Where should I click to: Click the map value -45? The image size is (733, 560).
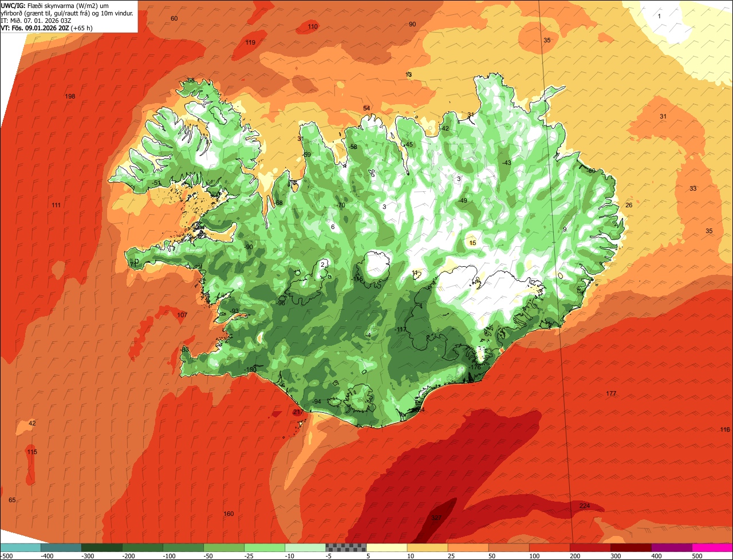coord(408,144)
